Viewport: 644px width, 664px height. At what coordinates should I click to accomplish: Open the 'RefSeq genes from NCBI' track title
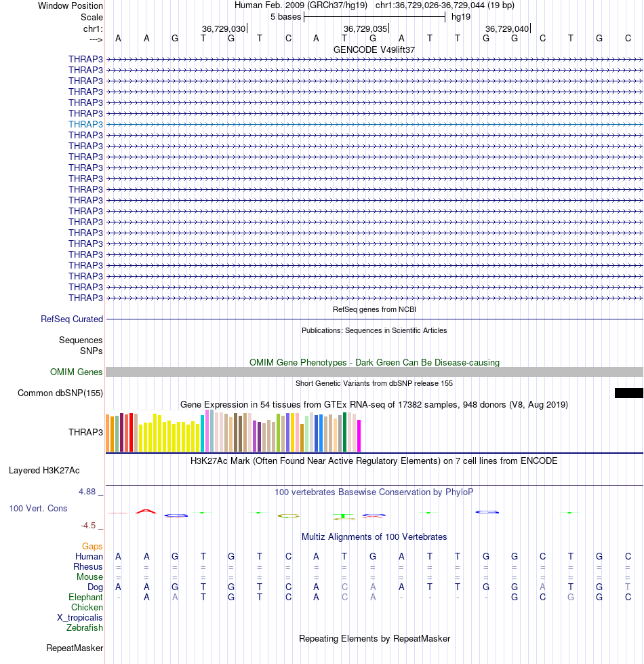click(x=374, y=309)
